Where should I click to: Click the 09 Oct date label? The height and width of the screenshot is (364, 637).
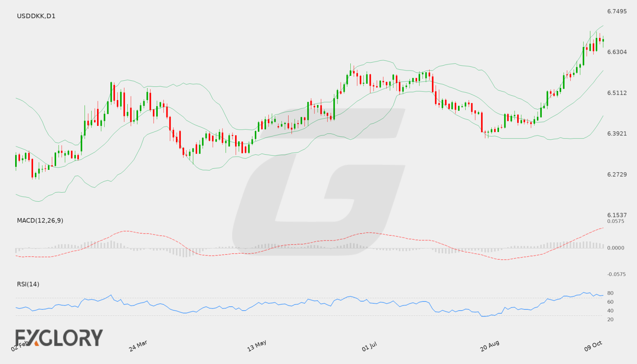click(593, 346)
